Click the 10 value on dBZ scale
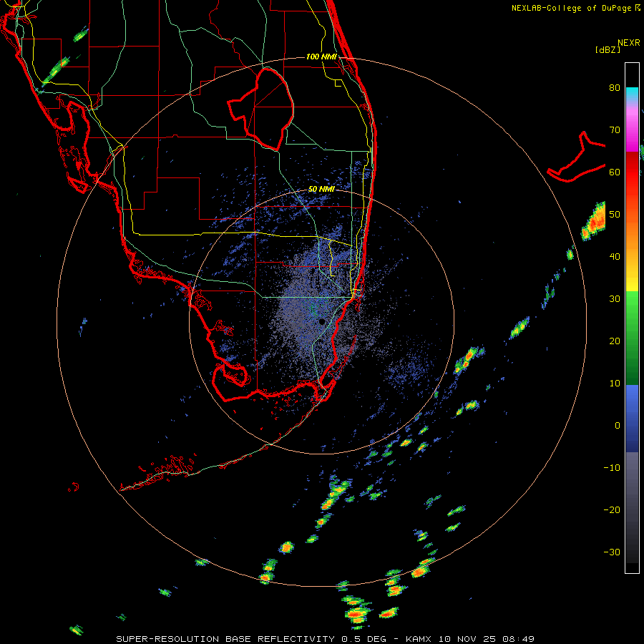This screenshot has height=644, width=644. [x=615, y=384]
